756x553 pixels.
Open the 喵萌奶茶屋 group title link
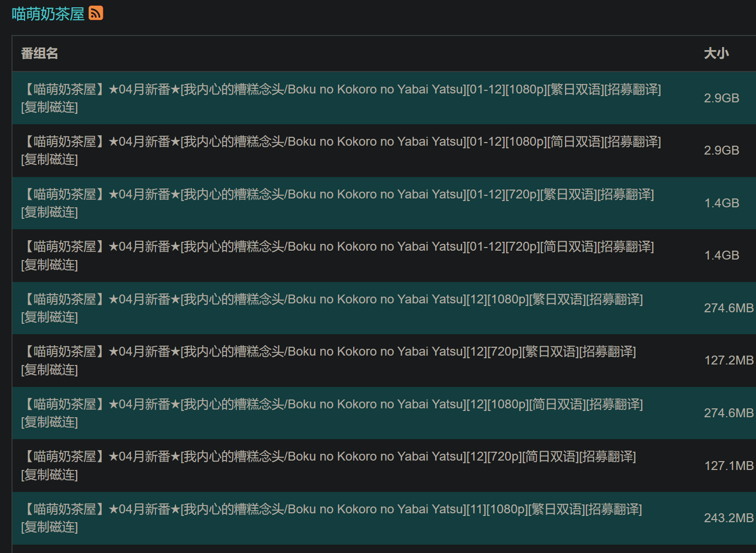coord(48,14)
